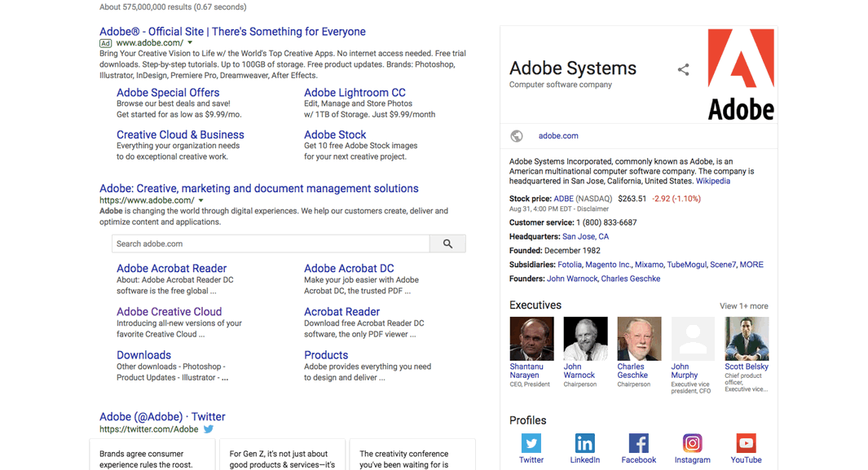868x470 pixels.
Task: Open John Murphy name link
Action: click(x=685, y=371)
